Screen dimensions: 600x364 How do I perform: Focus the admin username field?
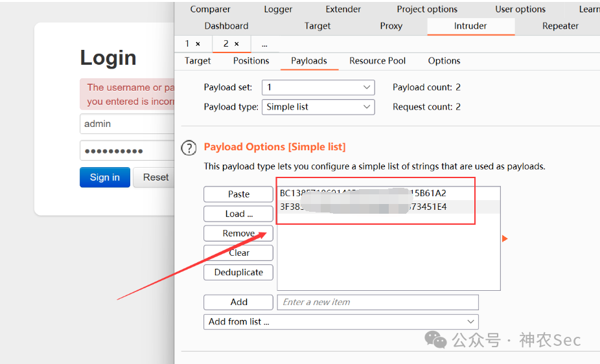pyautogui.click(x=127, y=124)
